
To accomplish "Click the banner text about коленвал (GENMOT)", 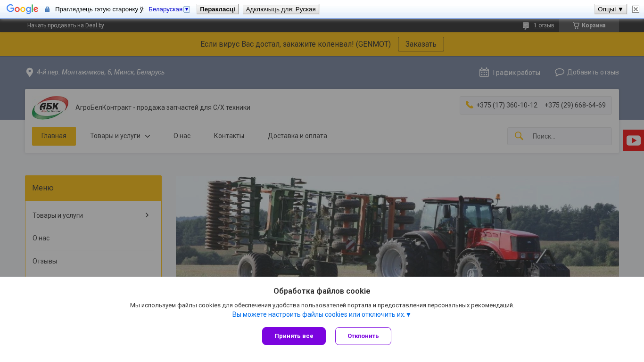I will click(296, 44).
